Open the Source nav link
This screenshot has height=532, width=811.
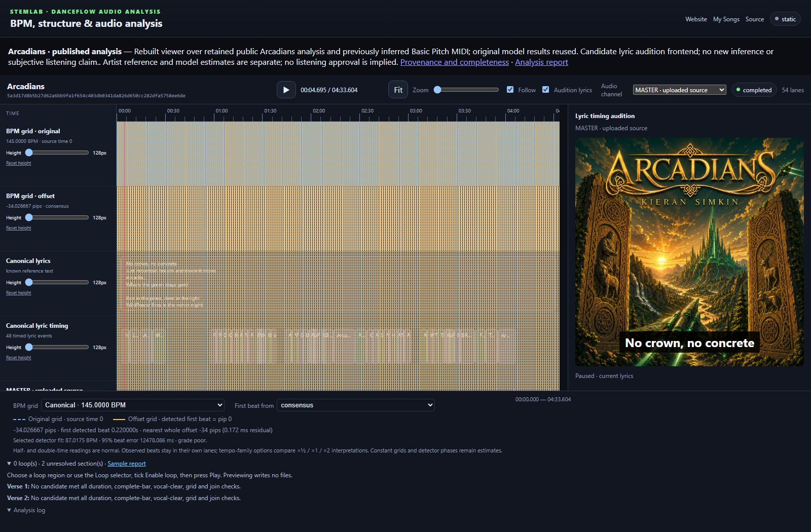[754, 19]
